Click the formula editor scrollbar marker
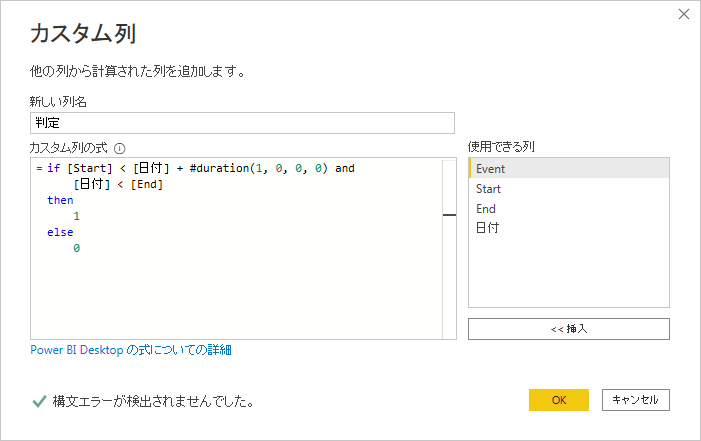This screenshot has width=701, height=441. coord(449,215)
